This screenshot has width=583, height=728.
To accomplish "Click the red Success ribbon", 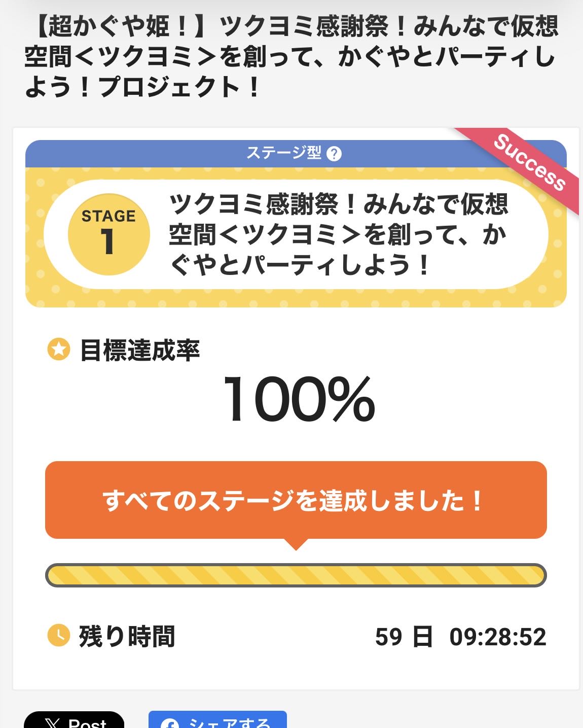I will (529, 162).
